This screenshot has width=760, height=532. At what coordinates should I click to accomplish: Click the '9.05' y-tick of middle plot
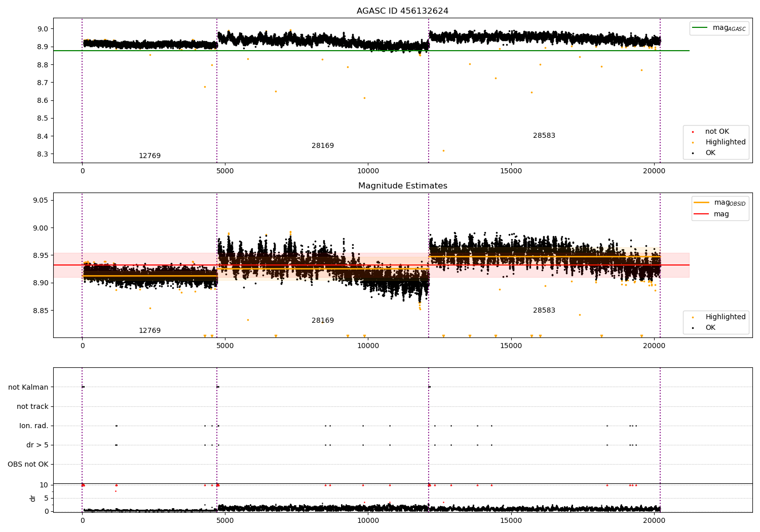(x=40, y=201)
